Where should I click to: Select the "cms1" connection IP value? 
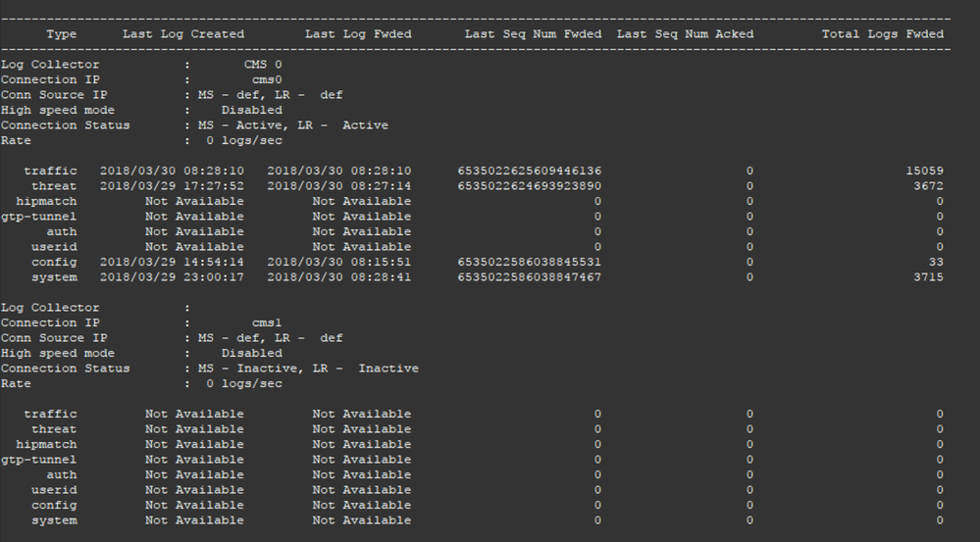[267, 322]
